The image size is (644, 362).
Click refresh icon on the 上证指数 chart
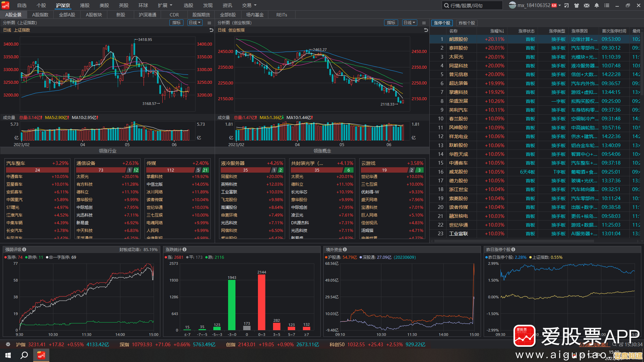click(211, 30)
